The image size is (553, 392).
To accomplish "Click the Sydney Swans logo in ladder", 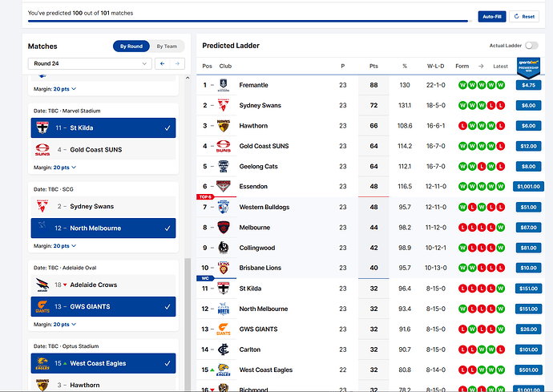I will pyautogui.click(x=224, y=105).
